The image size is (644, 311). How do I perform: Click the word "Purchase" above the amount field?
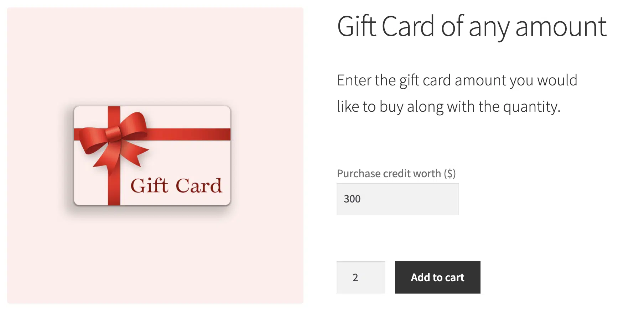pyautogui.click(x=353, y=173)
